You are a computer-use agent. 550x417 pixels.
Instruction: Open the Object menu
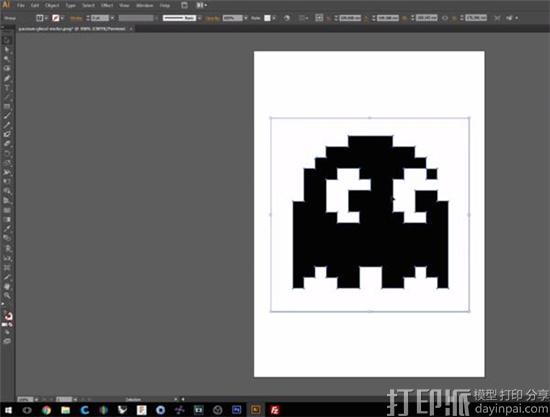[52, 6]
